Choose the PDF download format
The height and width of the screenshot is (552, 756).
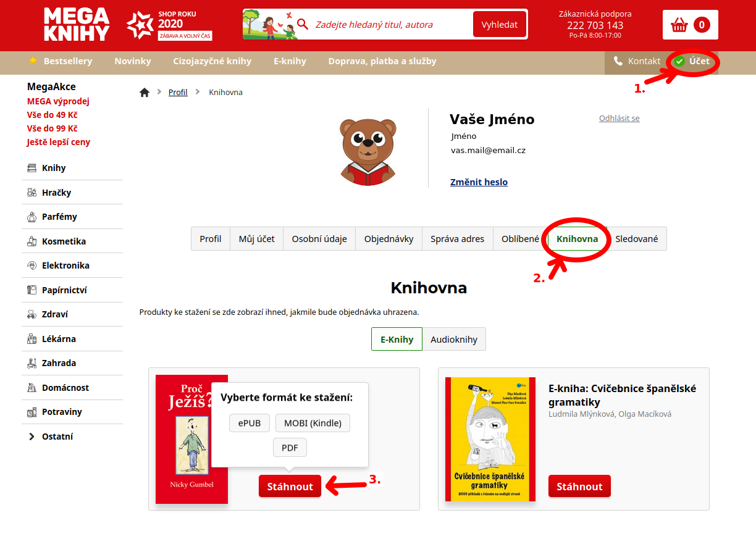290,448
